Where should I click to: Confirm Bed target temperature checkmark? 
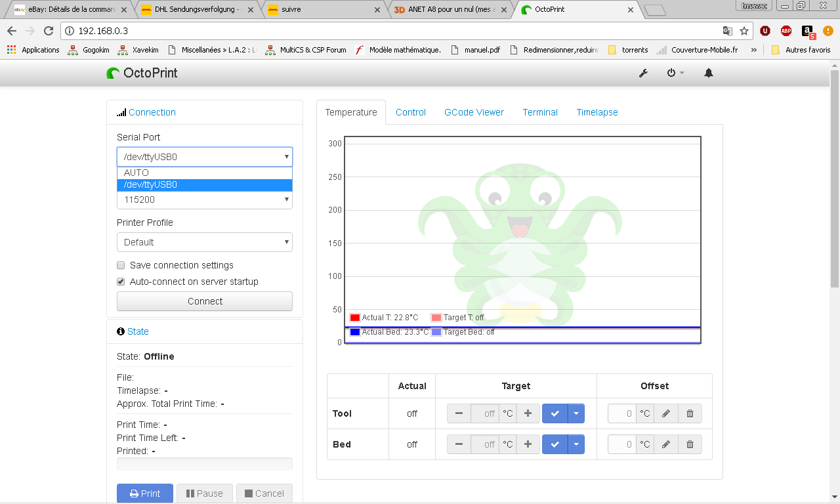pyautogui.click(x=555, y=444)
